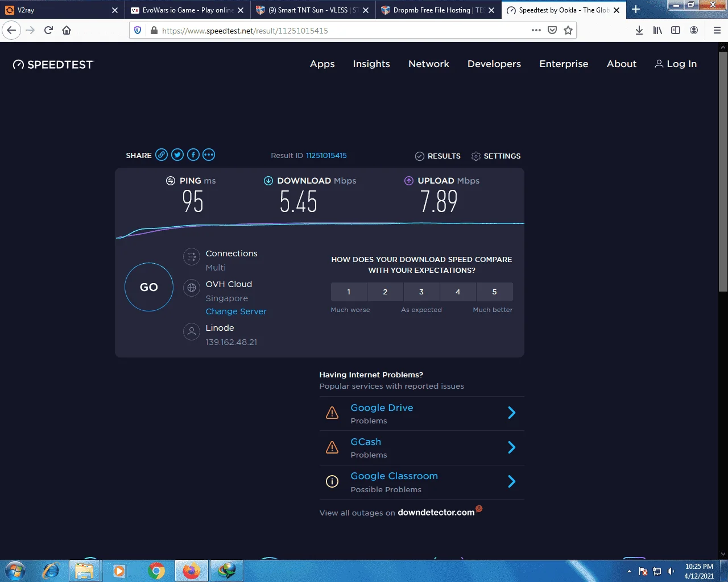The width and height of the screenshot is (728, 582).
Task: Switch to the Dropmb Free File Hosting tab
Action: (438, 10)
